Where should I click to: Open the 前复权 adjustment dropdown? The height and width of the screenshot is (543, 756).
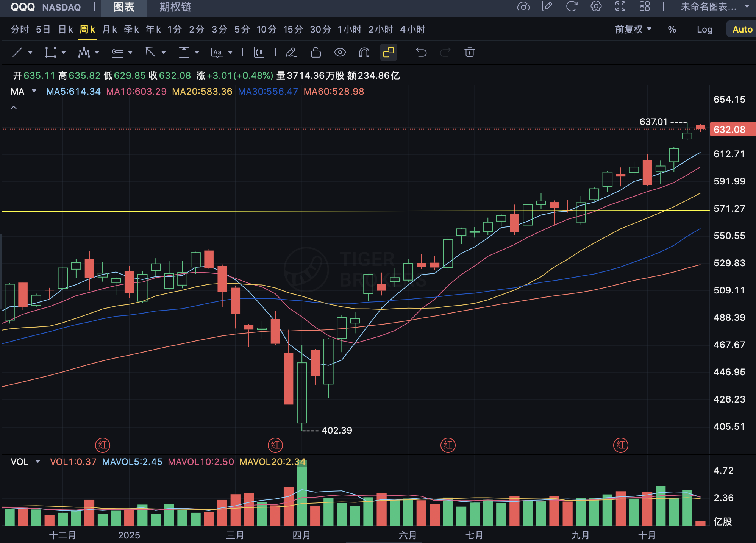pos(633,30)
